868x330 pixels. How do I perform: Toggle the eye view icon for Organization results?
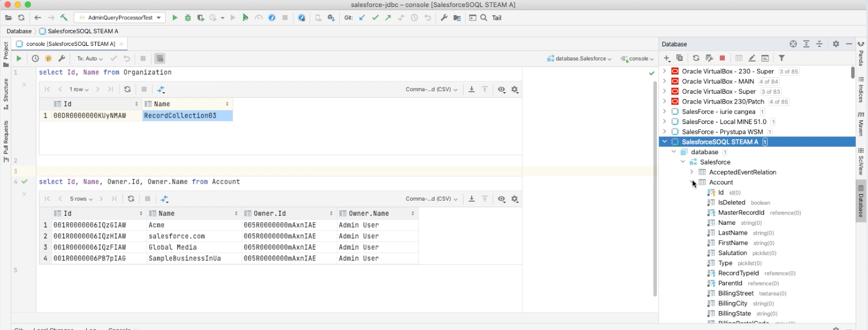(x=501, y=90)
